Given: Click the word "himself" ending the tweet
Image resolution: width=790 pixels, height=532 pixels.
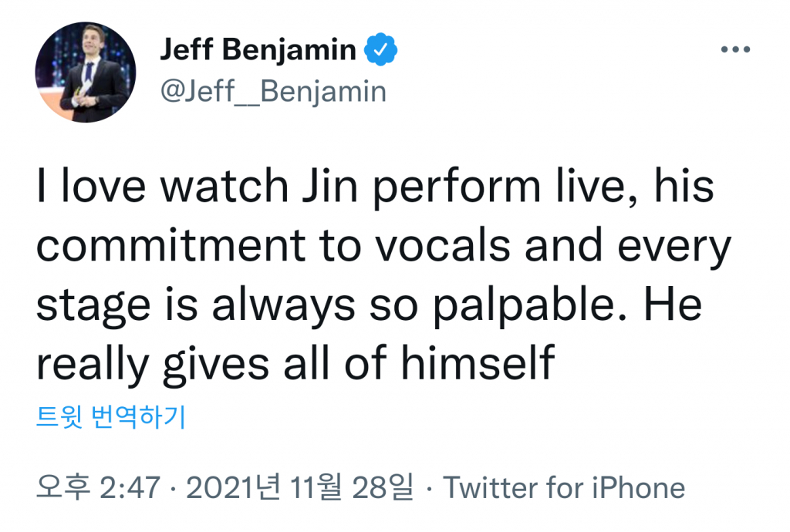Looking at the screenshot, I should coord(478,362).
